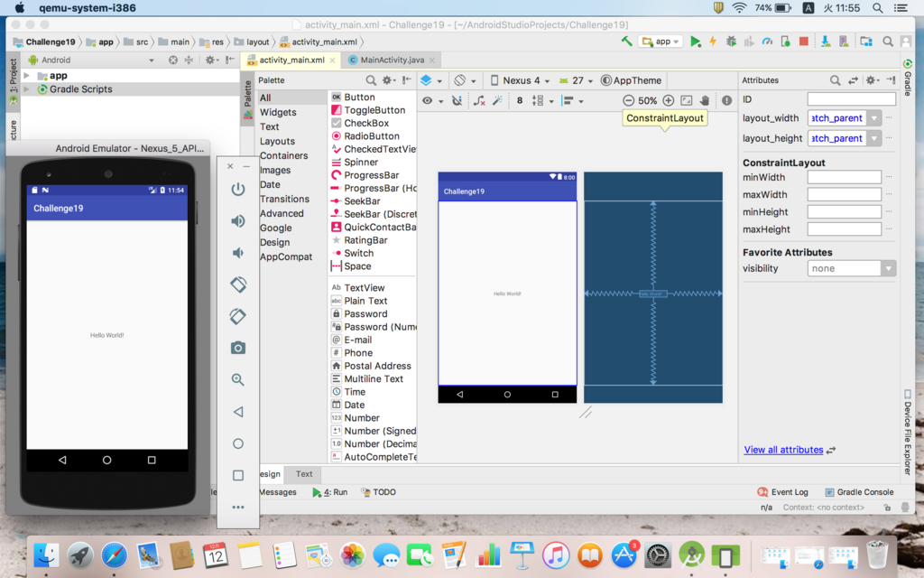Open design surface layers dropdown
Image resolution: width=924 pixels, height=578 pixels.
pos(430,80)
